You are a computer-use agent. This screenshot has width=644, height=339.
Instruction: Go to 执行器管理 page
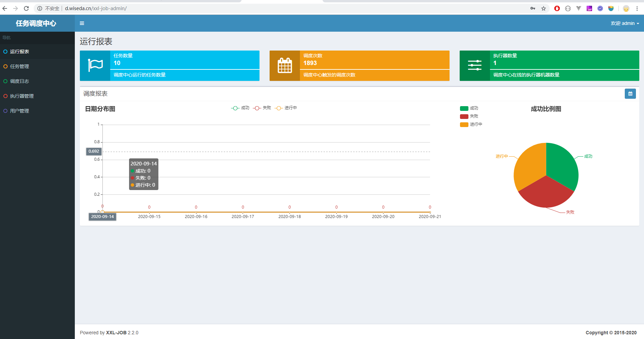point(22,96)
